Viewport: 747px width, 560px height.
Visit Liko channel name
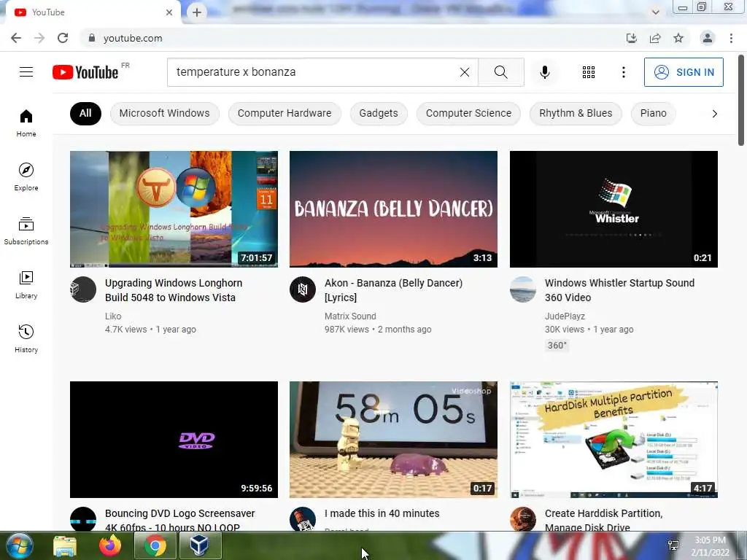point(113,316)
